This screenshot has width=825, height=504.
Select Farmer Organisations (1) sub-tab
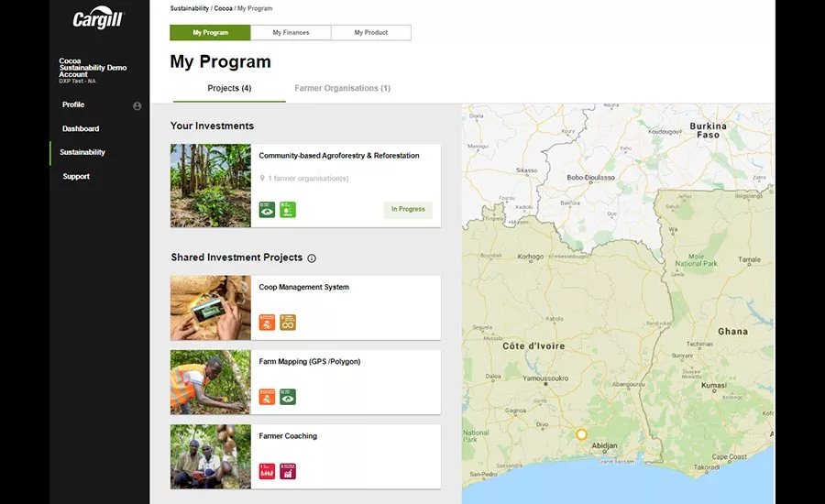point(343,88)
